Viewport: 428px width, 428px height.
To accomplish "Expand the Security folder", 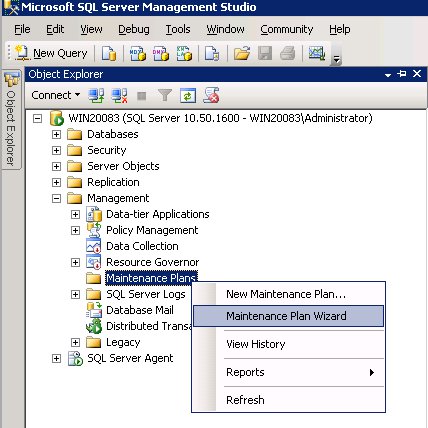I will click(56, 150).
